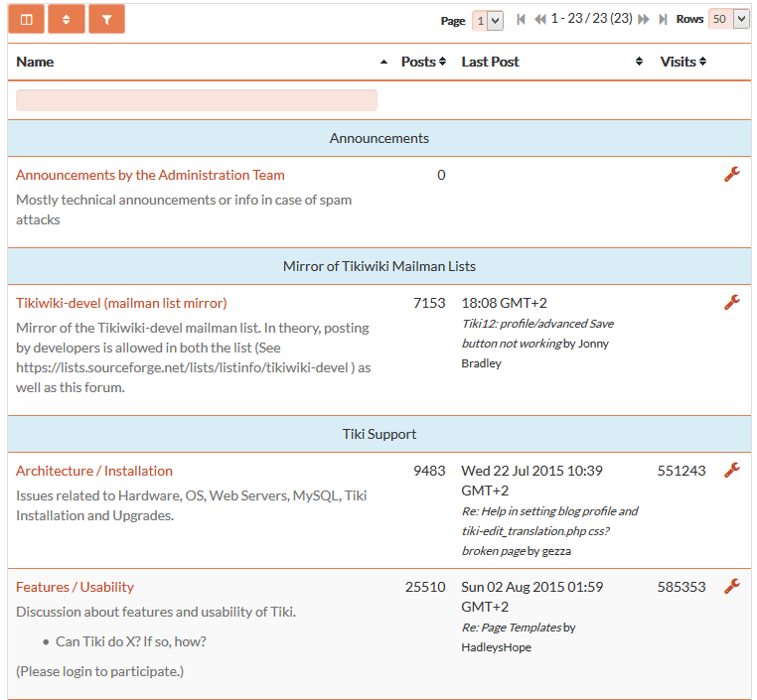
Task: Click the Name filter input field
Action: [x=197, y=100]
